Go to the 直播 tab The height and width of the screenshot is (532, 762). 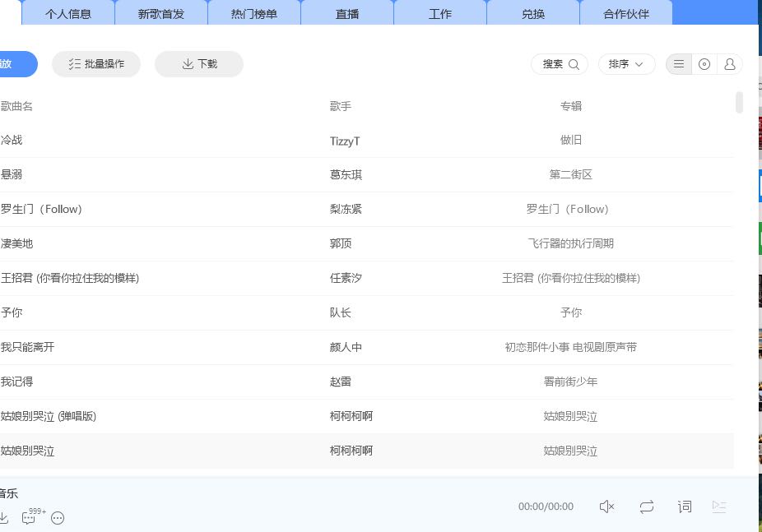point(347,13)
